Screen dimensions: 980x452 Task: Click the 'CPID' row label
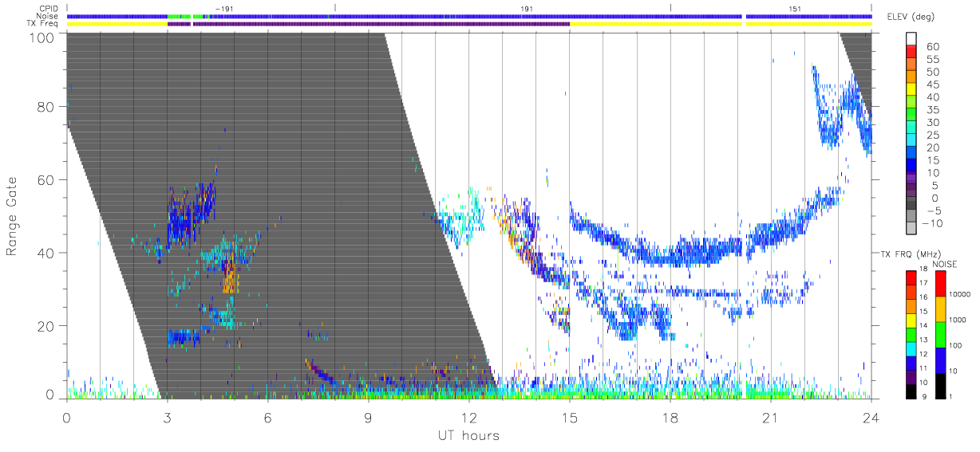coord(48,9)
